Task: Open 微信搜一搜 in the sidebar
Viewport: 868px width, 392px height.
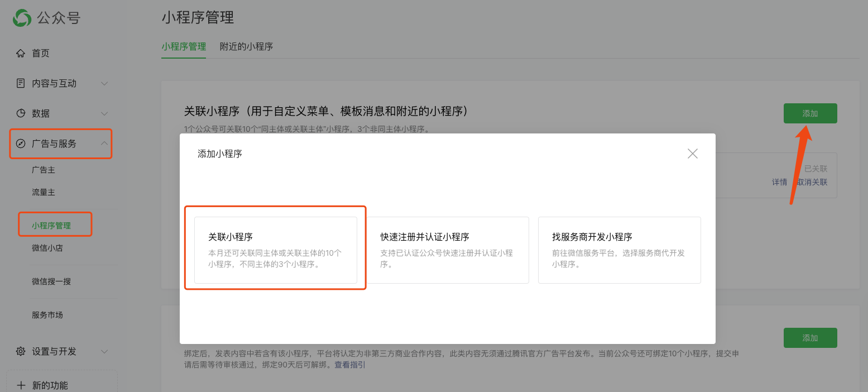Action: (x=51, y=281)
